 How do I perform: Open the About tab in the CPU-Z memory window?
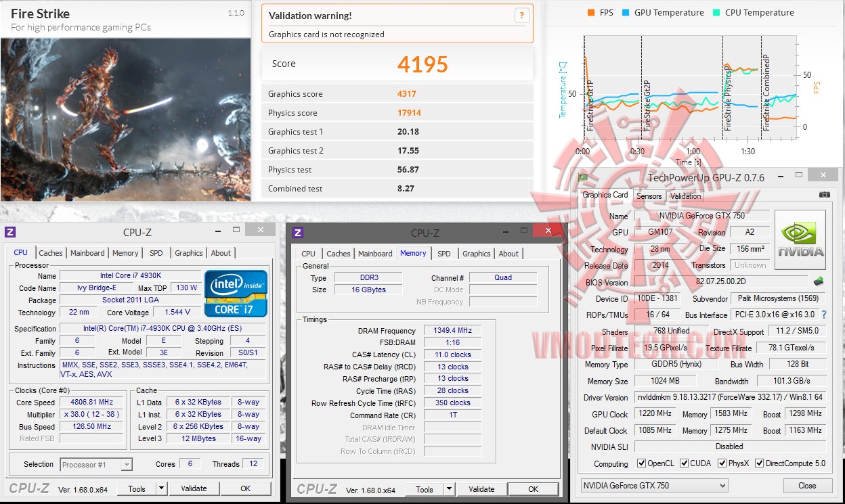[508, 254]
